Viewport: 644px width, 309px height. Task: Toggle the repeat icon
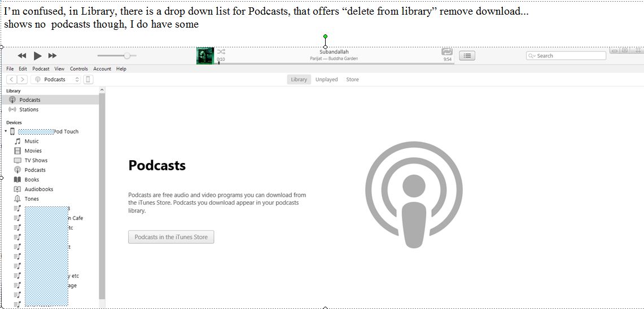coord(447,52)
